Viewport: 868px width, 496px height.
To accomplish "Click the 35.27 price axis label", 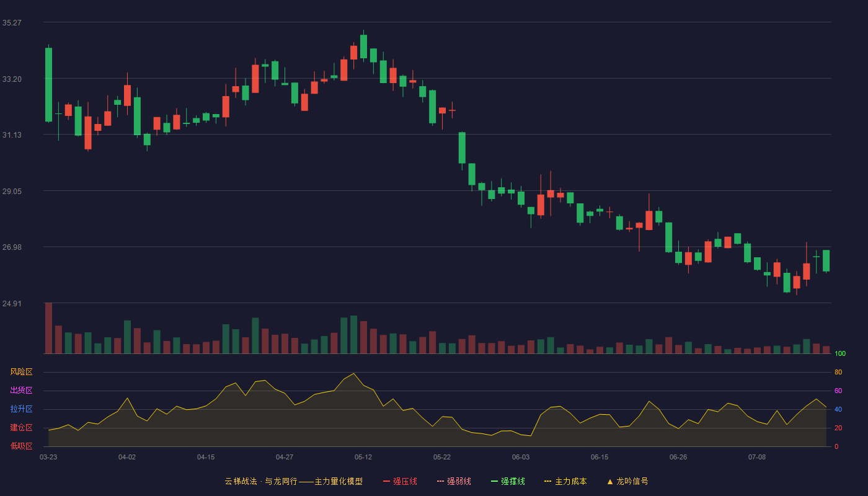I will (12, 23).
